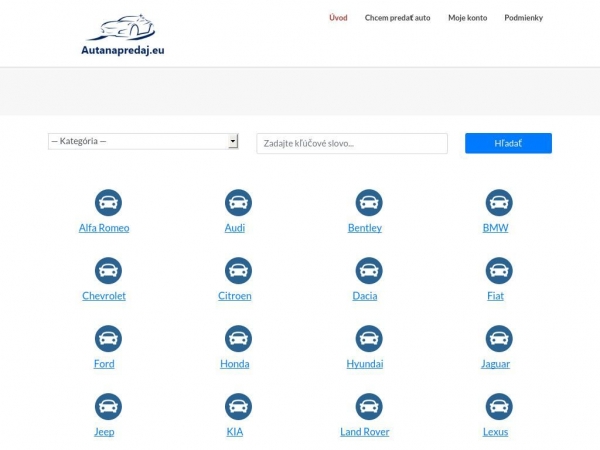Focus the keyword search input field
The image size is (600, 450).
pyautogui.click(x=352, y=143)
